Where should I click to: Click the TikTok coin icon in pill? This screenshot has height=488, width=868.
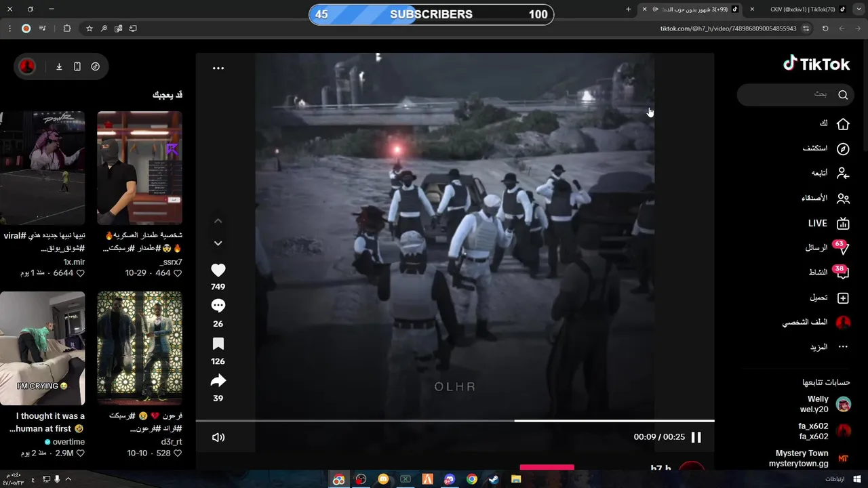[96, 66]
